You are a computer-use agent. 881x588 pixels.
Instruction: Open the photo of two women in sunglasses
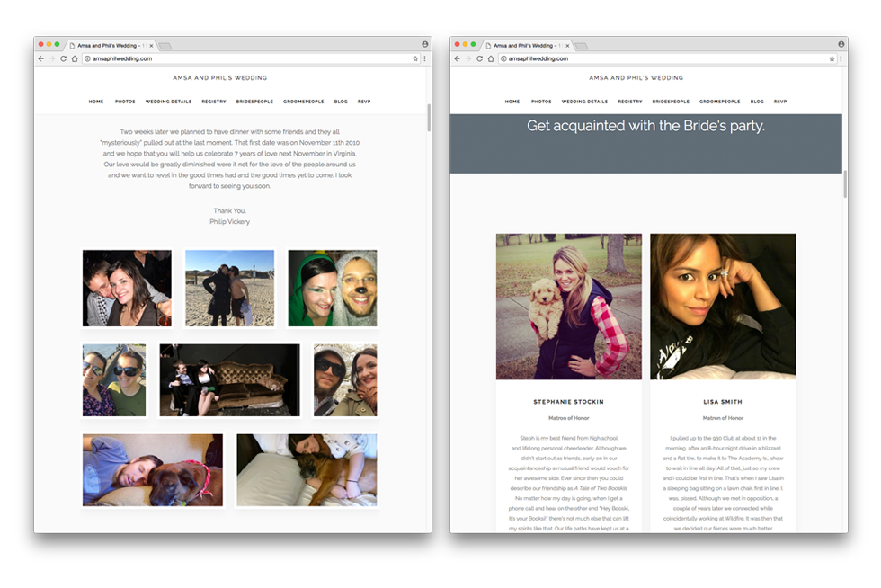[114, 380]
